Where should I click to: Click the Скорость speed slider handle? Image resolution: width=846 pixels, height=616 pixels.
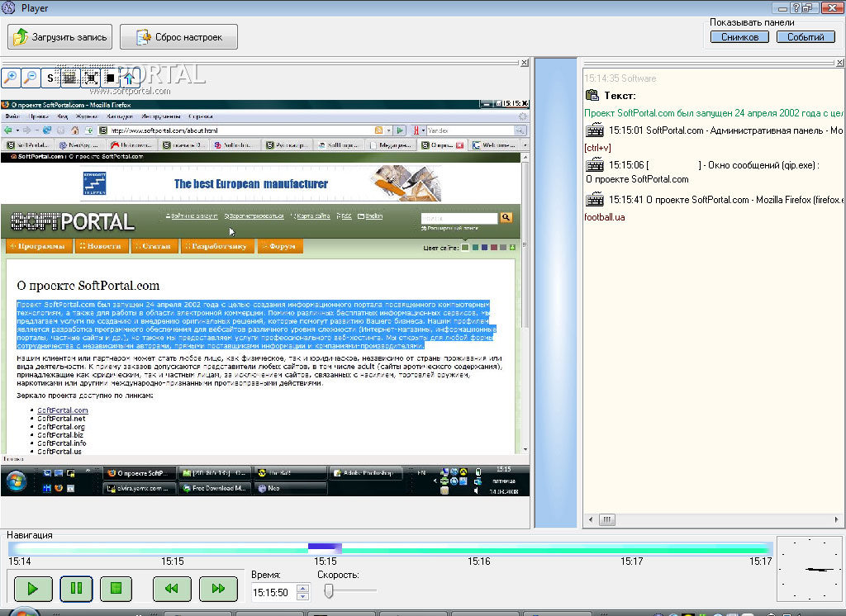(x=329, y=590)
